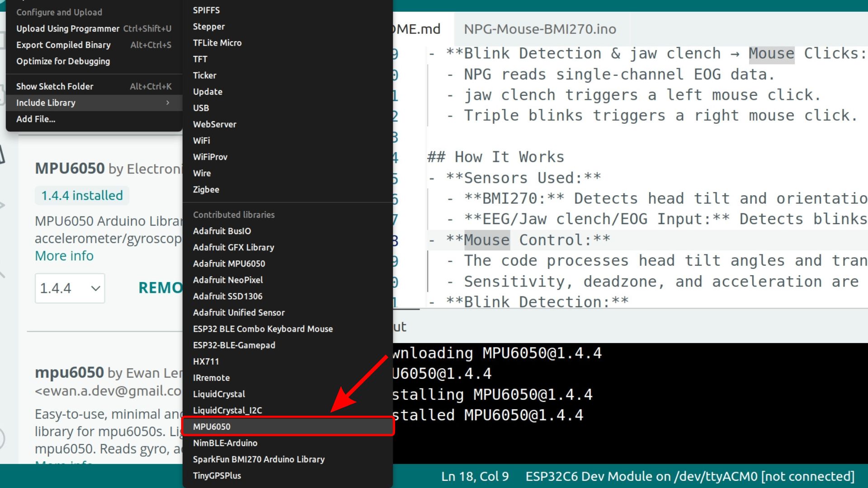This screenshot has width=868, height=488.
Task: Include the HX711 library
Action: pos(288,361)
